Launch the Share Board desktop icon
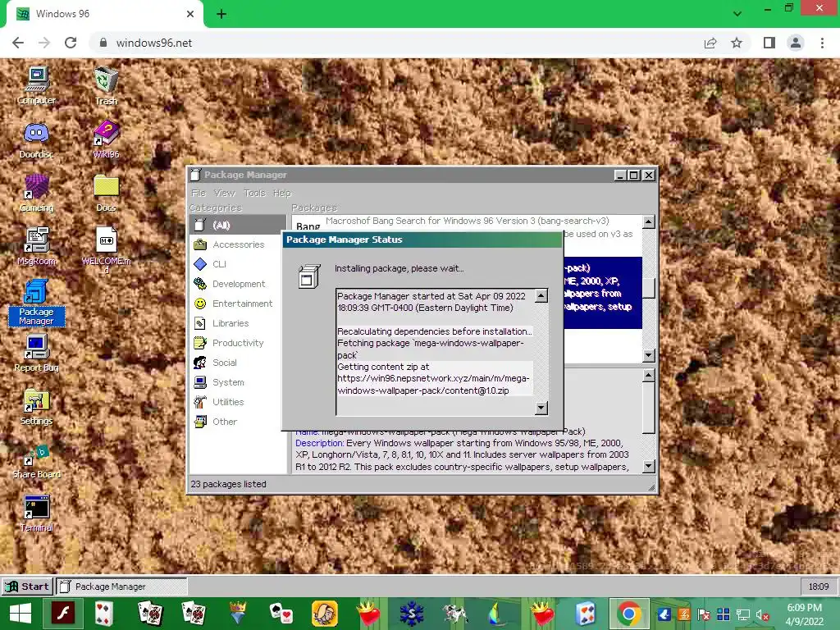This screenshot has width=840, height=630. [x=36, y=461]
